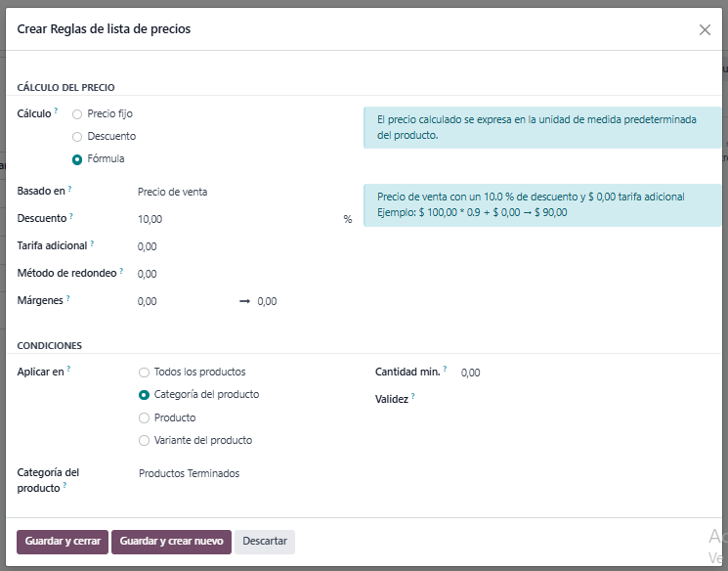The width and height of the screenshot is (728, 571).
Task: Select the Fórmula calculation option
Action: [x=77, y=159]
